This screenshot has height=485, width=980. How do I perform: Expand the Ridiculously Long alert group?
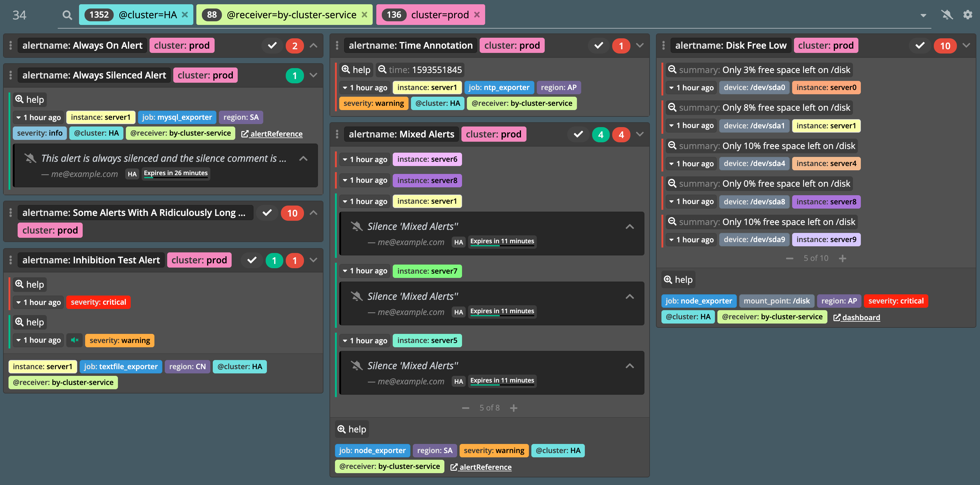click(x=313, y=213)
